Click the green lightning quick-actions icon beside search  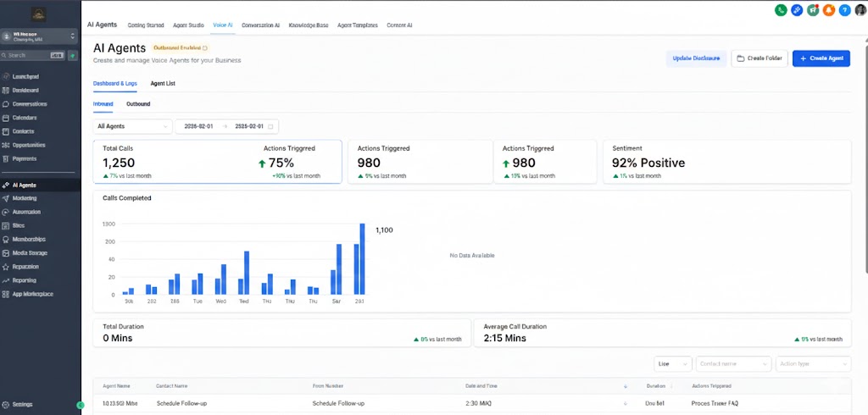tap(73, 55)
